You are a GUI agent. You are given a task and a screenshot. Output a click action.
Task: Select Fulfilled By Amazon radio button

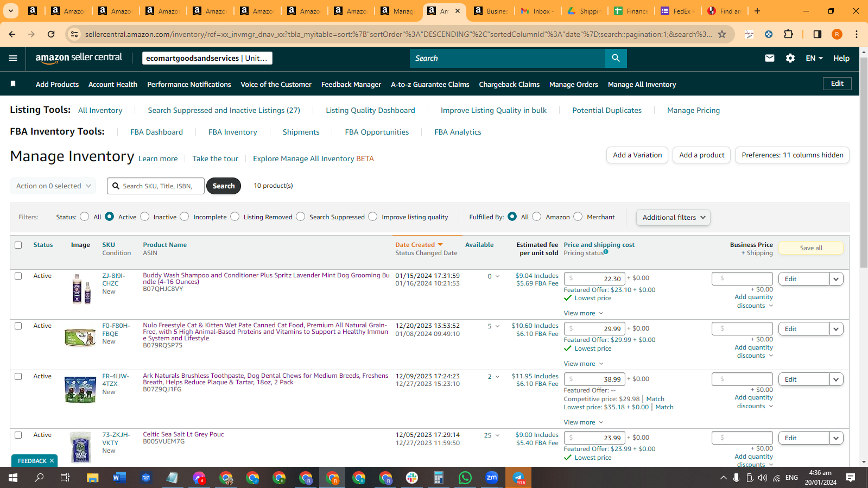coord(537,217)
